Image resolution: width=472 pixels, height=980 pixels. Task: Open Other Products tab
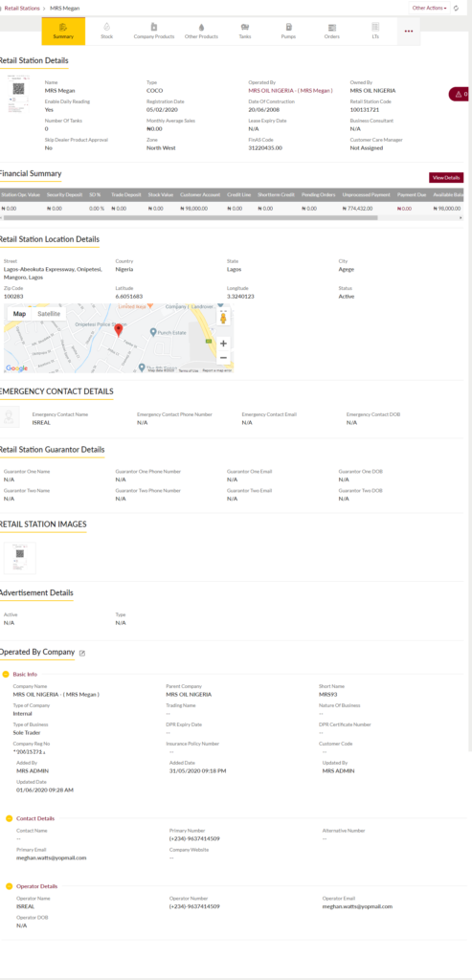pos(201,32)
